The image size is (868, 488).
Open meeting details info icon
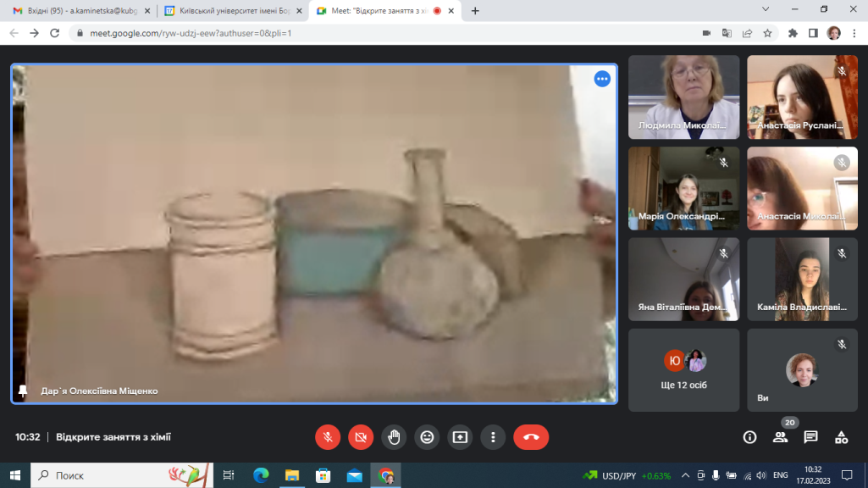point(749,437)
